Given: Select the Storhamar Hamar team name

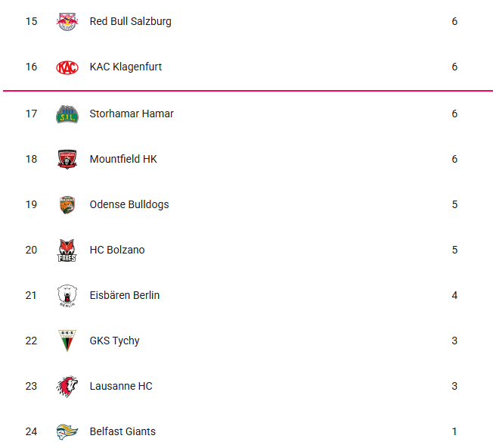Looking at the screenshot, I should 131,114.
